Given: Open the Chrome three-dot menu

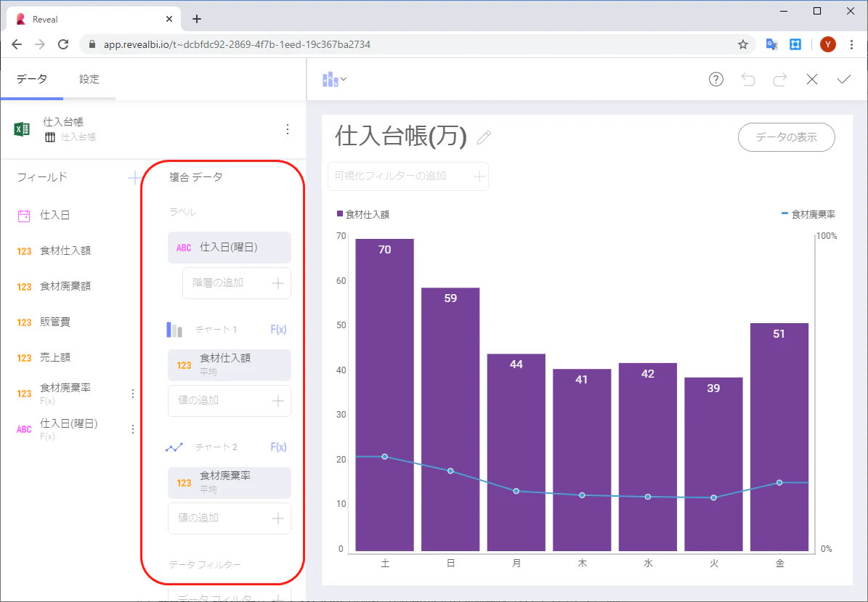Looking at the screenshot, I should 851,44.
